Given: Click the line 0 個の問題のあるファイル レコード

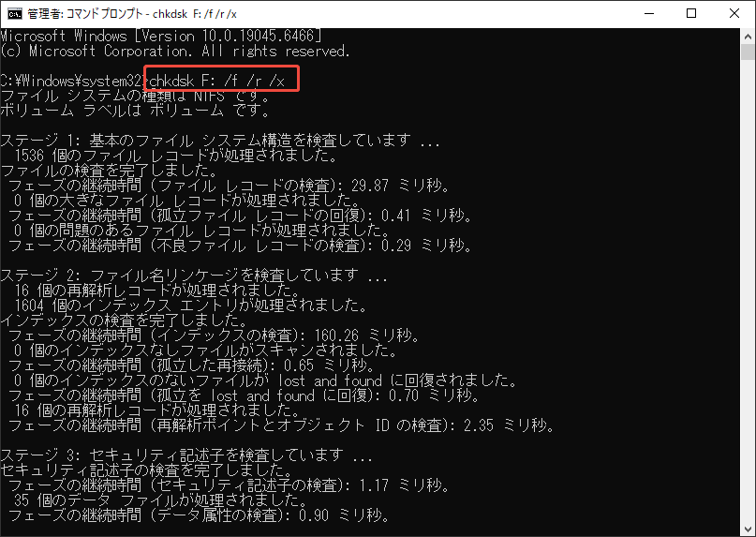Looking at the screenshot, I should [202, 231].
